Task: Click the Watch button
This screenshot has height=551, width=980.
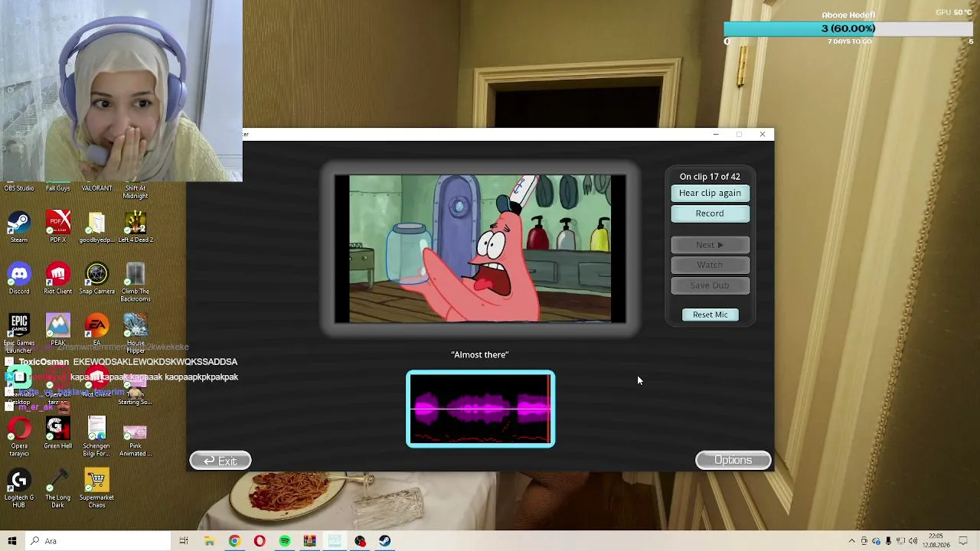Action: coord(710,265)
